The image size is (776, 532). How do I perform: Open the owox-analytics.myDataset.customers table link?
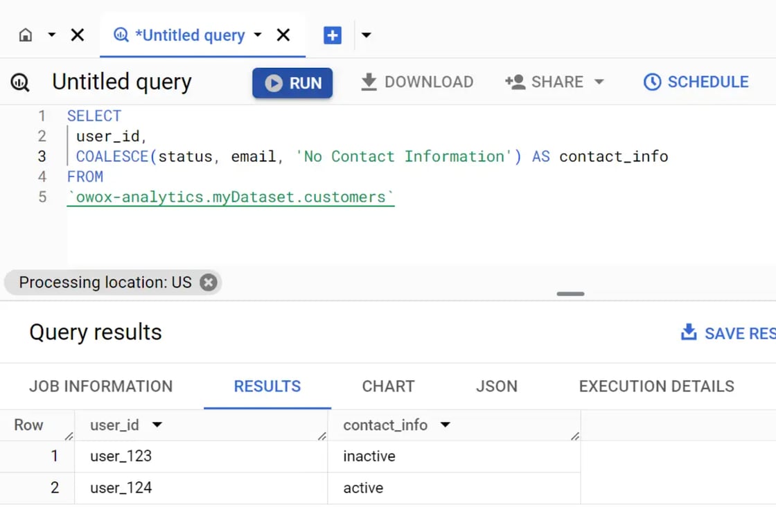(x=231, y=197)
